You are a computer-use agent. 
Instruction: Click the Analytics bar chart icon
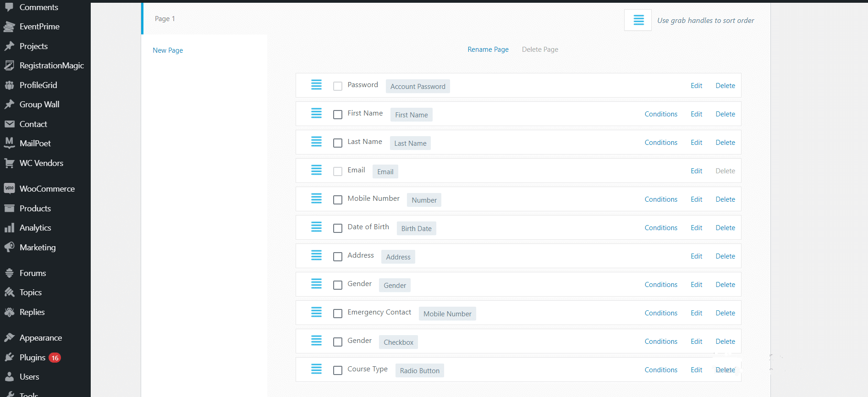coord(9,228)
